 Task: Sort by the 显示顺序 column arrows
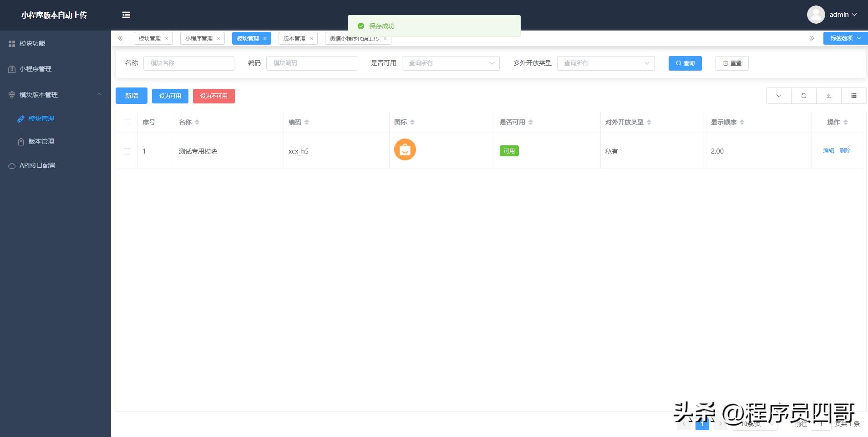pyautogui.click(x=742, y=122)
